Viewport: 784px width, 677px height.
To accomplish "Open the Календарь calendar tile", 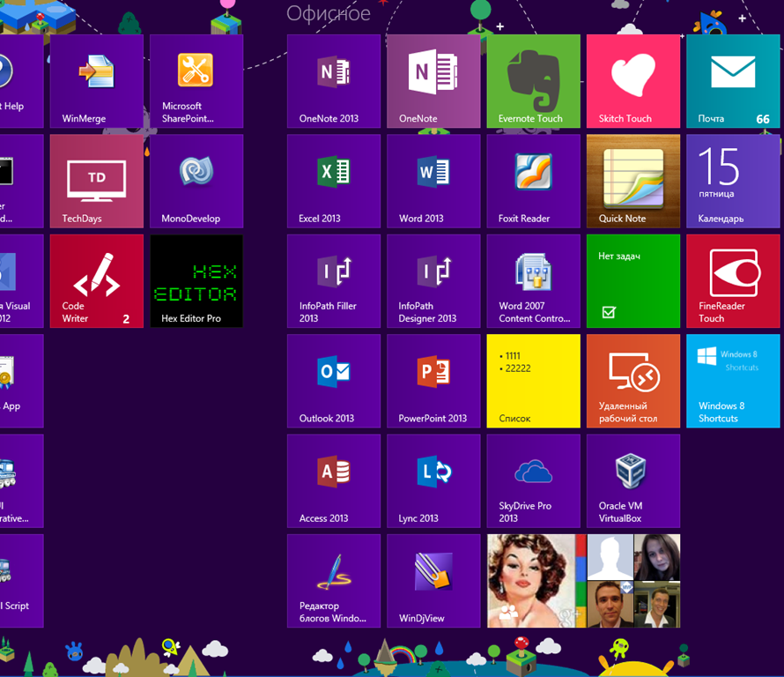I will 734,181.
